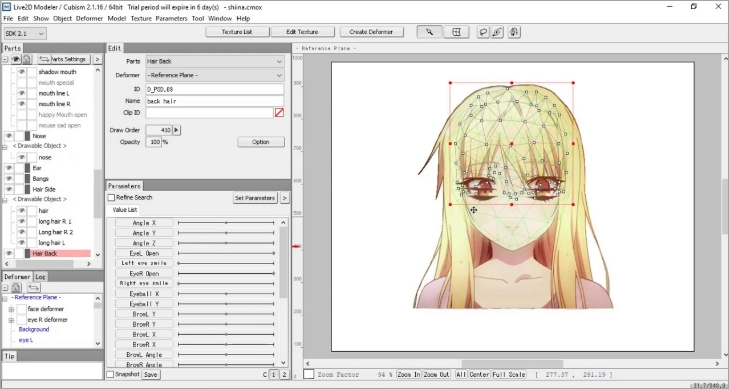Click the Edit Texture button
Image resolution: width=729 pixels, height=389 pixels.
point(302,32)
